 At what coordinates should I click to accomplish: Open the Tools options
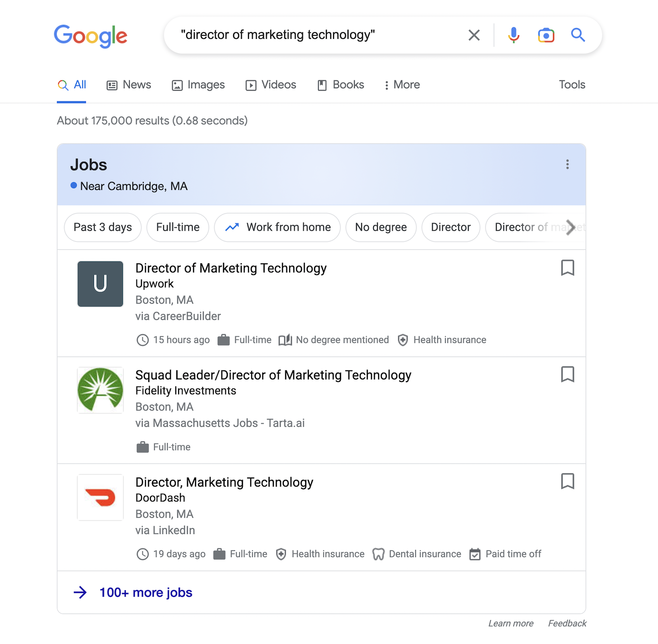point(572,85)
